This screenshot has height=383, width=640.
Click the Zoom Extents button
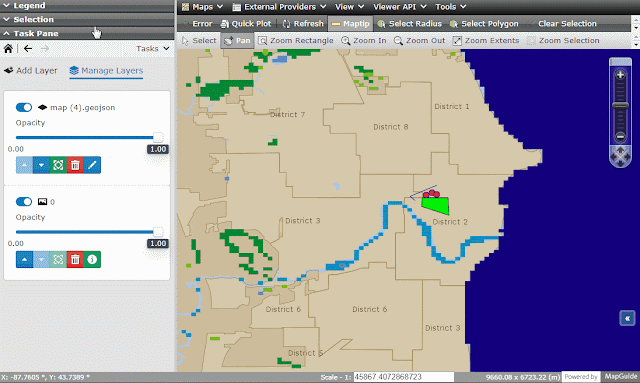point(486,40)
